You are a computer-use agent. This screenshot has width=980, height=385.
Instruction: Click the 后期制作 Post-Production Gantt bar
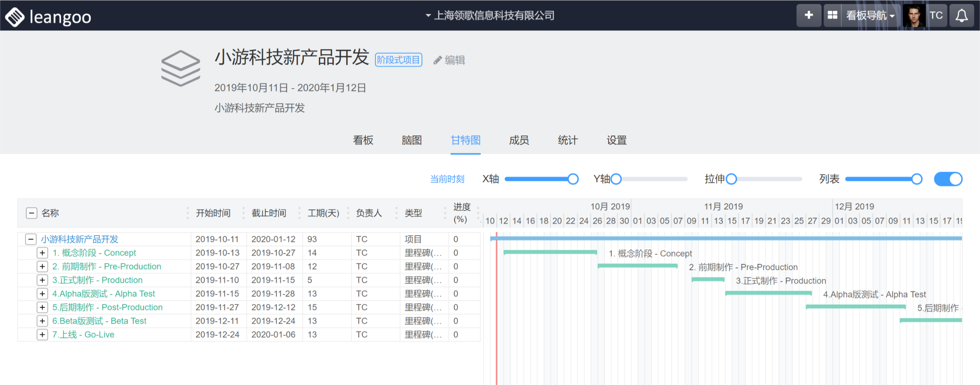point(856,306)
